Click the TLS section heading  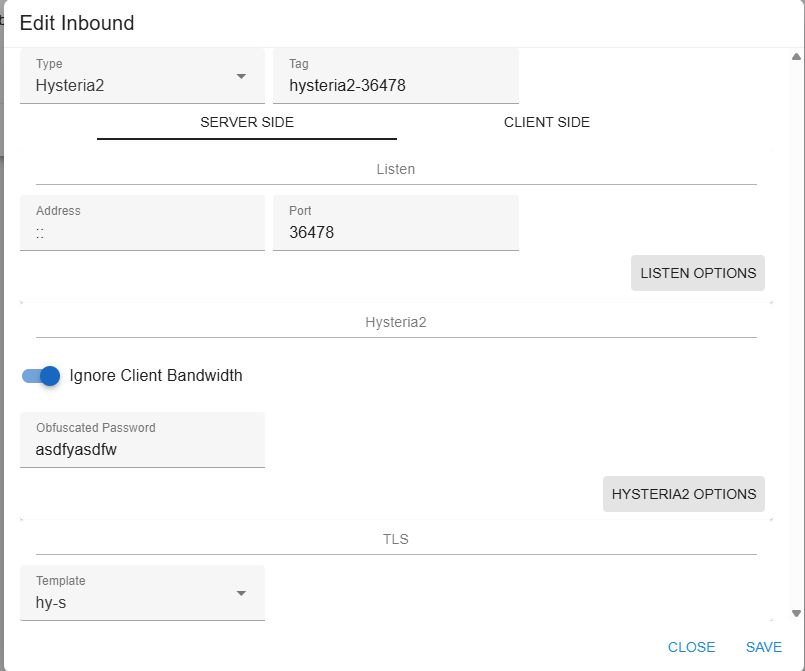point(395,539)
